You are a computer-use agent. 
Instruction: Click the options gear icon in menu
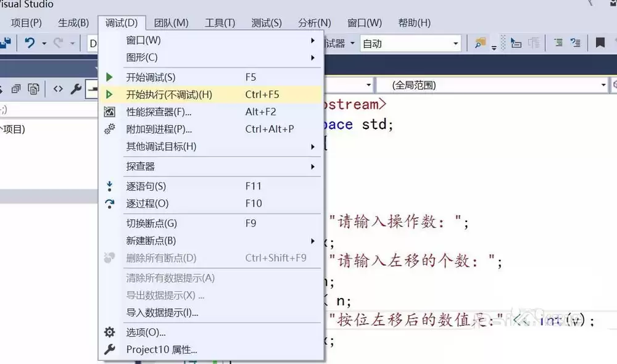pyautogui.click(x=110, y=333)
